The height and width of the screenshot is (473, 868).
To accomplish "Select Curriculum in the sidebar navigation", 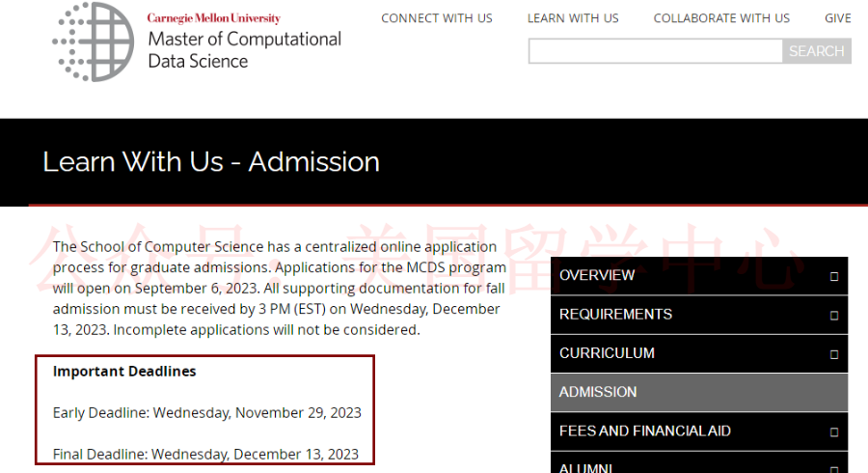I will point(699,353).
